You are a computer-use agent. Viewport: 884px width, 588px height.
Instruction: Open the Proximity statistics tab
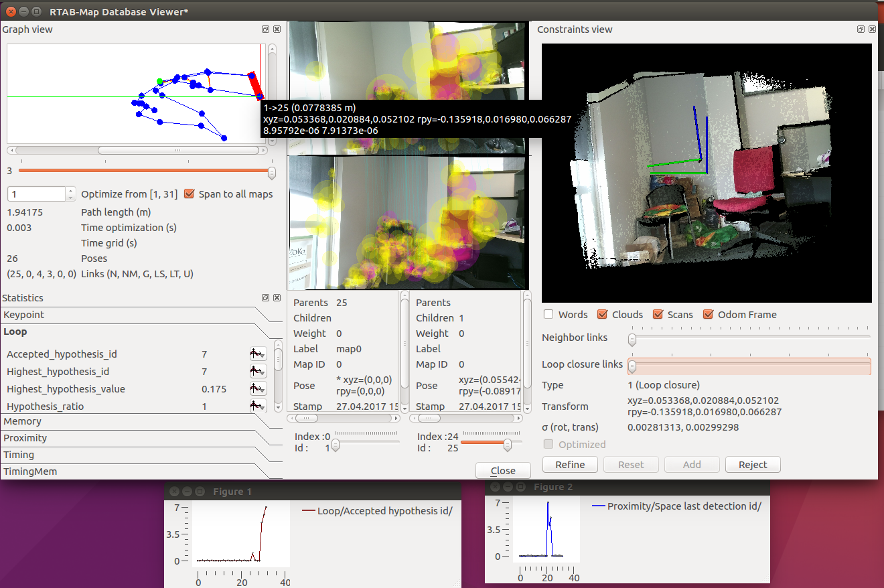click(x=25, y=438)
